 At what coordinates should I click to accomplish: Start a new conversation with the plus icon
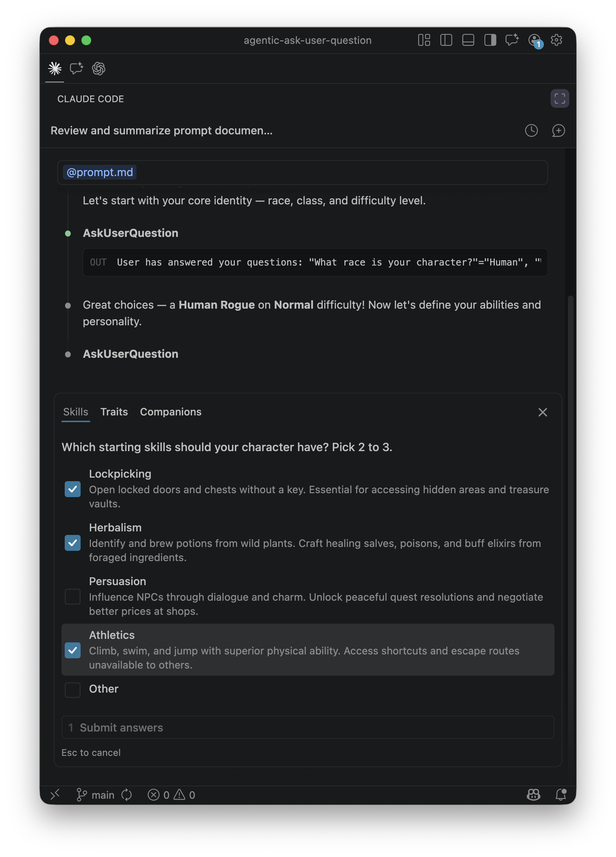pos(558,131)
